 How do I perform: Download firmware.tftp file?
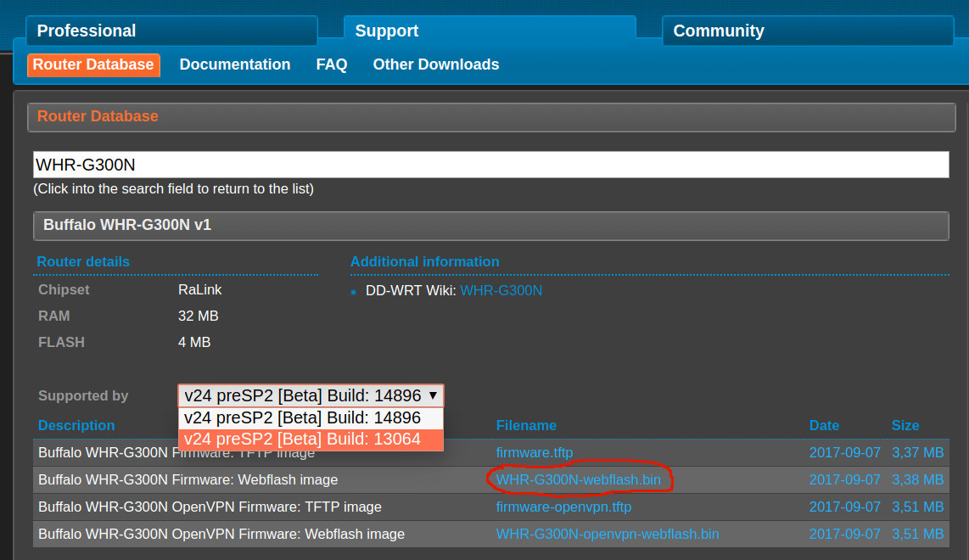coord(535,452)
